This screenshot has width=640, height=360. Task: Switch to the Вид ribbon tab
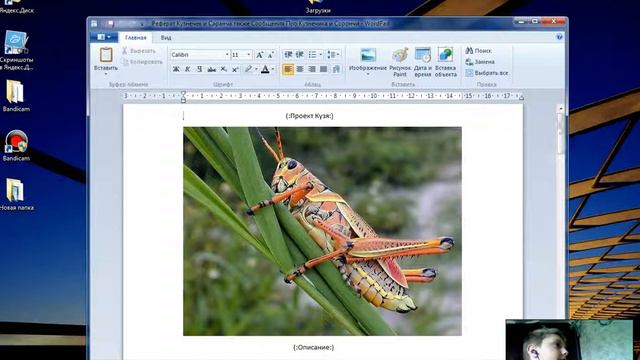[x=166, y=38]
